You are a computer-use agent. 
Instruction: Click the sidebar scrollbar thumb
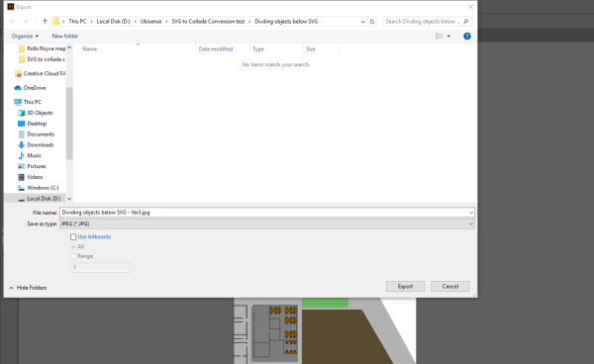[x=69, y=124]
